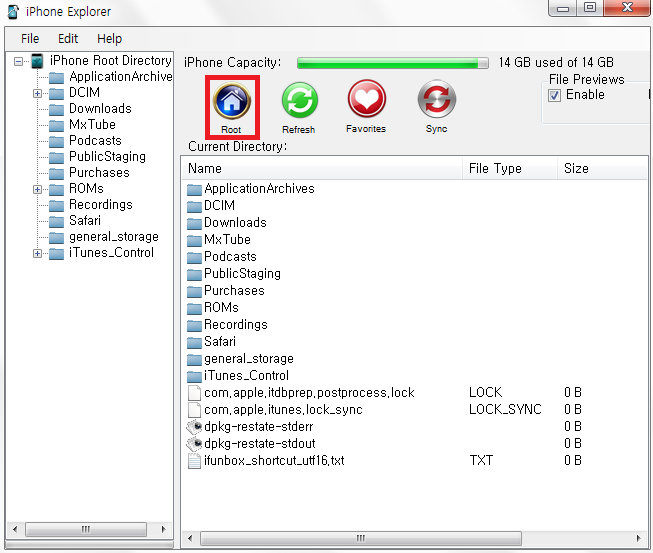
Task: Select Podcasts folder icon in tree
Action: pos(56,142)
